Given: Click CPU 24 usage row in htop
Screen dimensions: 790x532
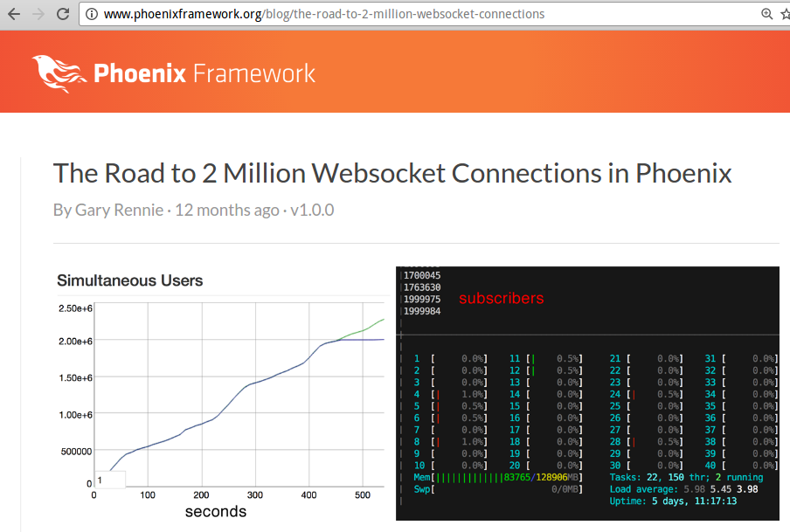Looking at the screenshot, I should click(647, 395).
